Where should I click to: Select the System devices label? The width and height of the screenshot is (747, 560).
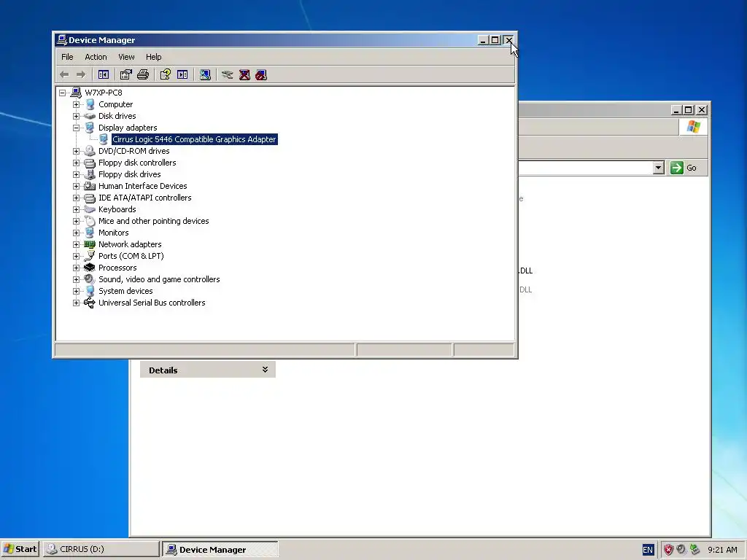tap(125, 291)
